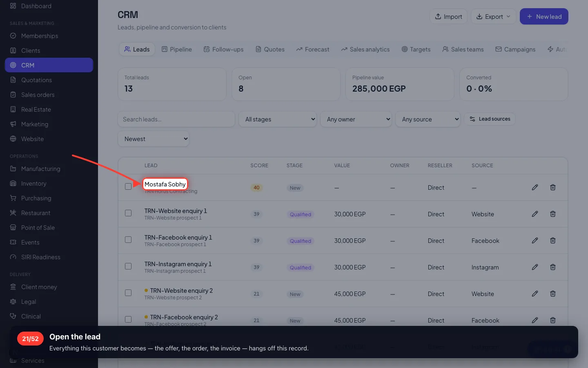
Task: Open Real Estate module
Action: pyautogui.click(x=49, y=110)
